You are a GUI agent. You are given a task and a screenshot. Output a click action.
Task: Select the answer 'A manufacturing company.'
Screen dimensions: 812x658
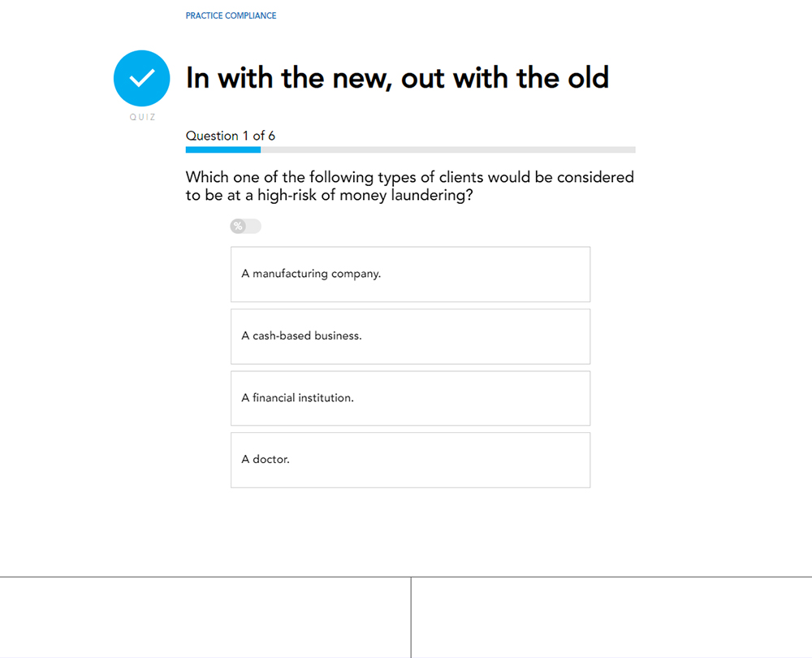coord(410,274)
